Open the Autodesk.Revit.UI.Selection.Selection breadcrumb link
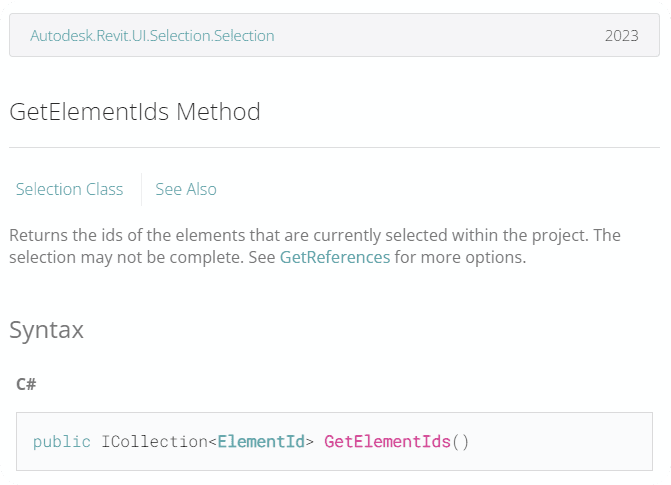The width and height of the screenshot is (671, 485). 152,36
